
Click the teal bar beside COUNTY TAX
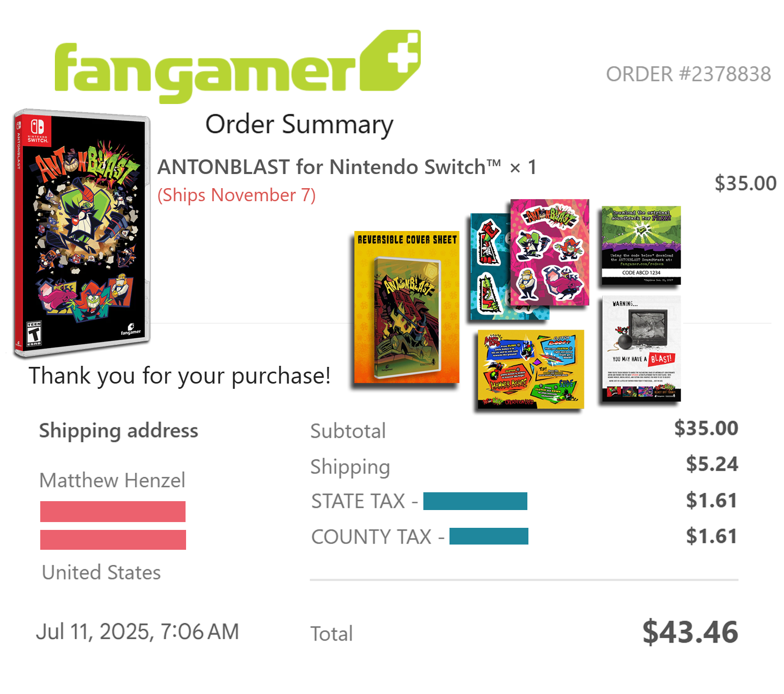[x=489, y=536]
